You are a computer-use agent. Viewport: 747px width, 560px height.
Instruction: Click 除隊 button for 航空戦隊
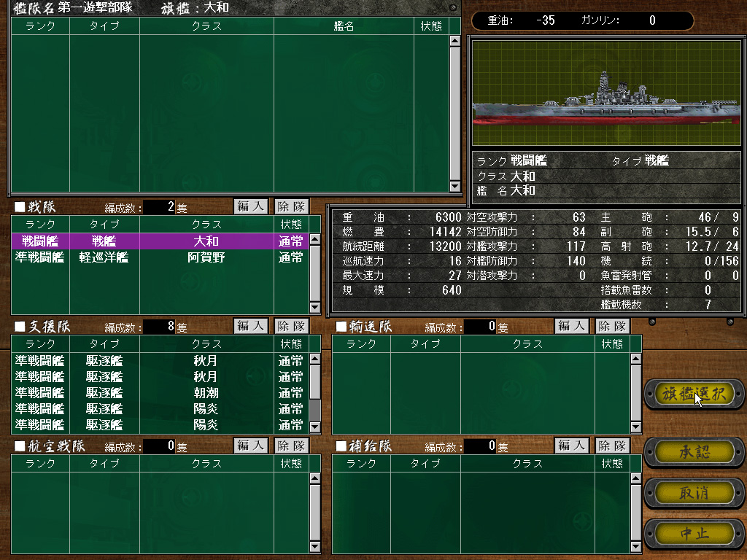point(292,446)
